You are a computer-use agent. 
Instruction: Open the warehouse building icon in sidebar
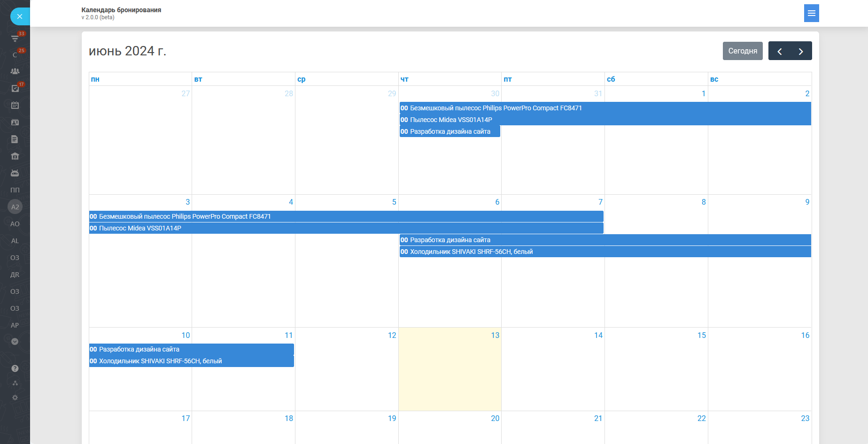click(x=15, y=156)
